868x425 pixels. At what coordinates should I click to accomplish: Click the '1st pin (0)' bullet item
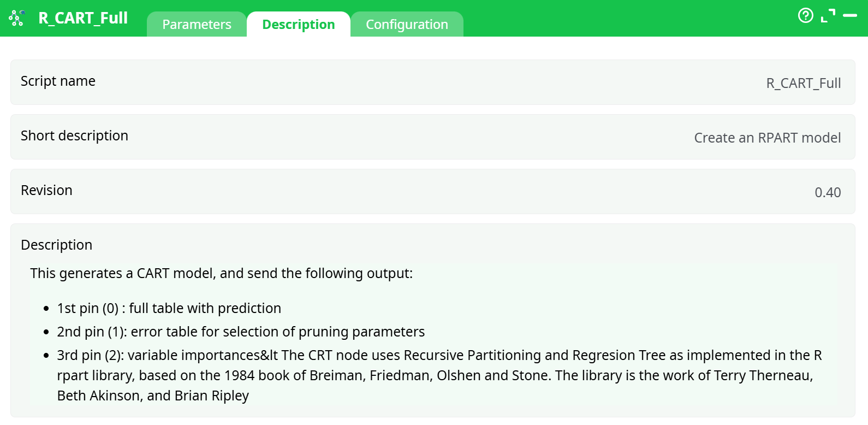pos(169,309)
